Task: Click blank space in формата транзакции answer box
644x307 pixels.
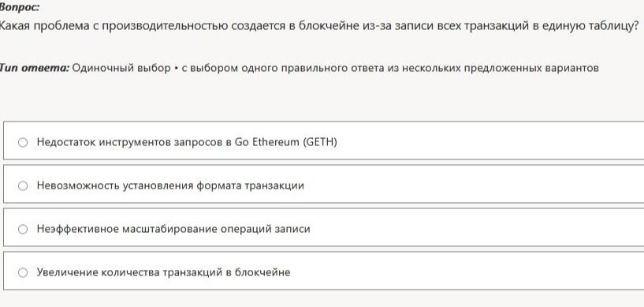Action: coord(472,184)
